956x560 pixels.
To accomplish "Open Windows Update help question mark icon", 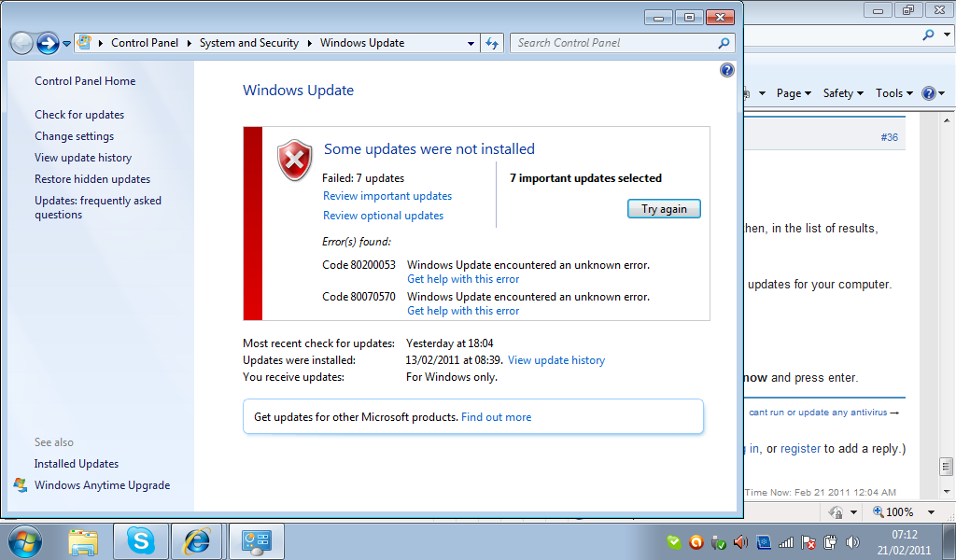I will (726, 70).
